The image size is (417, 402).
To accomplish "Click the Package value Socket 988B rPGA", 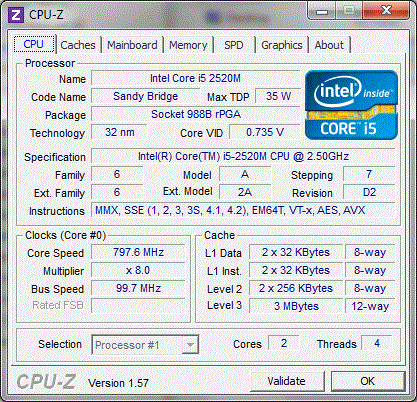I will click(196, 114).
